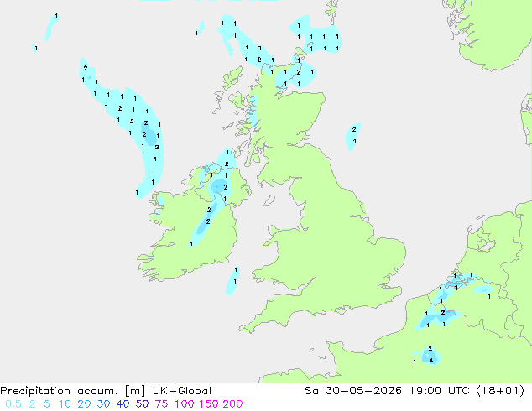Click the precipitation value 4 on the map
The width and height of the screenshot is (532, 411).
(x=431, y=360)
